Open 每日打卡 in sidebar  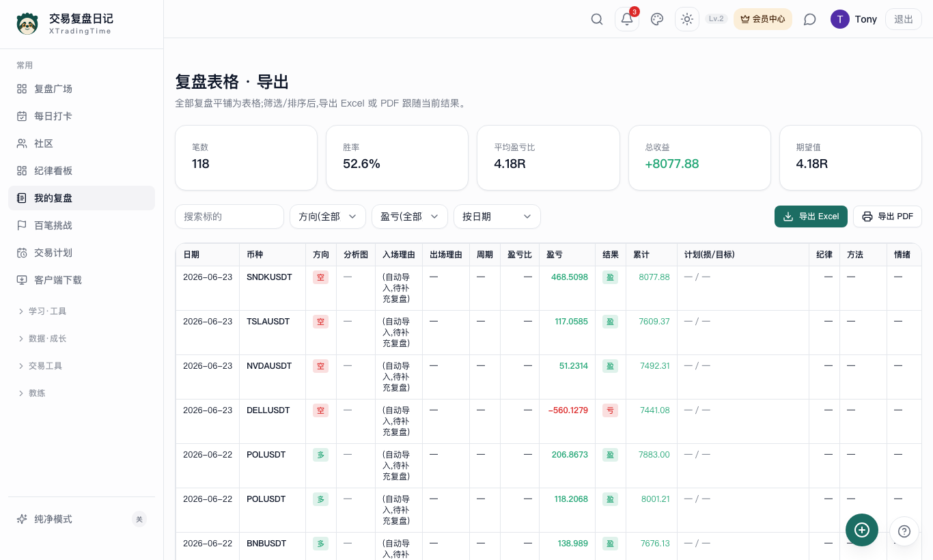click(81, 116)
